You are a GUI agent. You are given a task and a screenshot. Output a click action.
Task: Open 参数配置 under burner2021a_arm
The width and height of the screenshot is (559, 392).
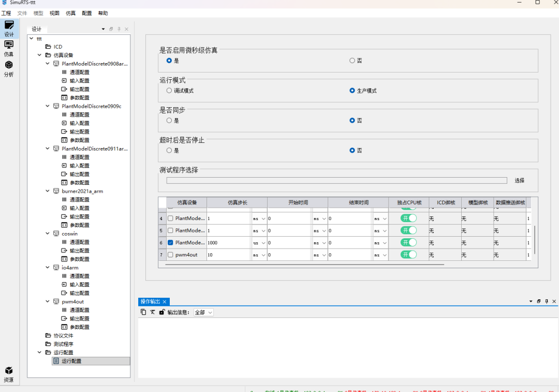pos(80,225)
